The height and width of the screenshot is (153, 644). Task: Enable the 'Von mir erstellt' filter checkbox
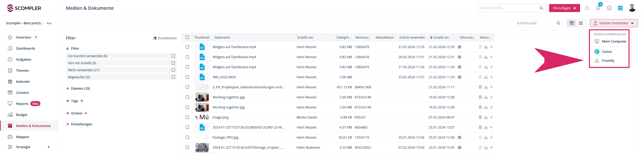[173, 63]
